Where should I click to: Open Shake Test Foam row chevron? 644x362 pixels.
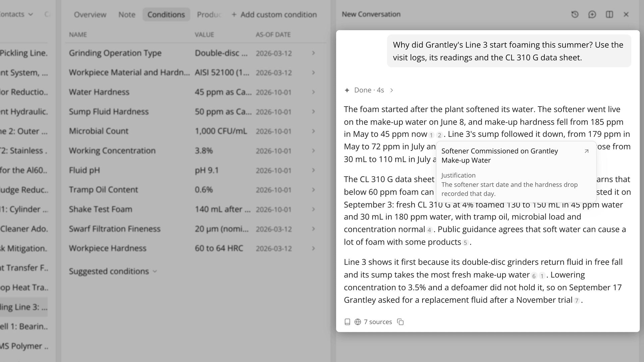tap(313, 209)
